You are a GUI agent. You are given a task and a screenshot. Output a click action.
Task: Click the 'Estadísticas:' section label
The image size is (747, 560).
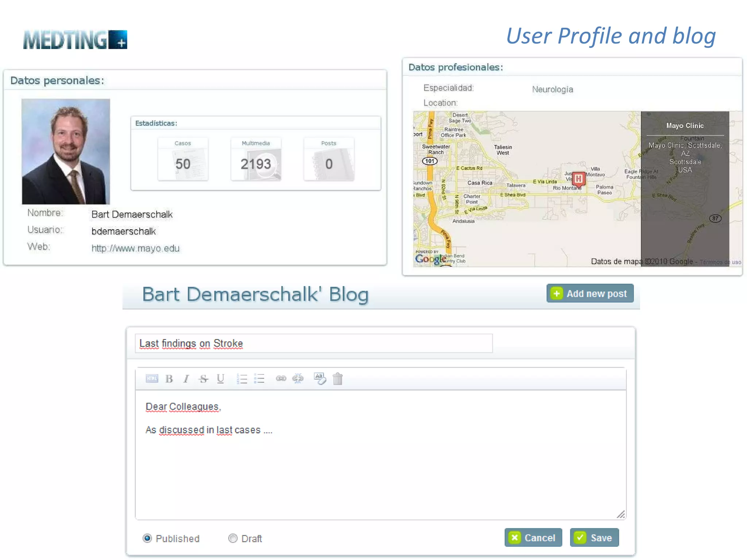[x=156, y=123]
